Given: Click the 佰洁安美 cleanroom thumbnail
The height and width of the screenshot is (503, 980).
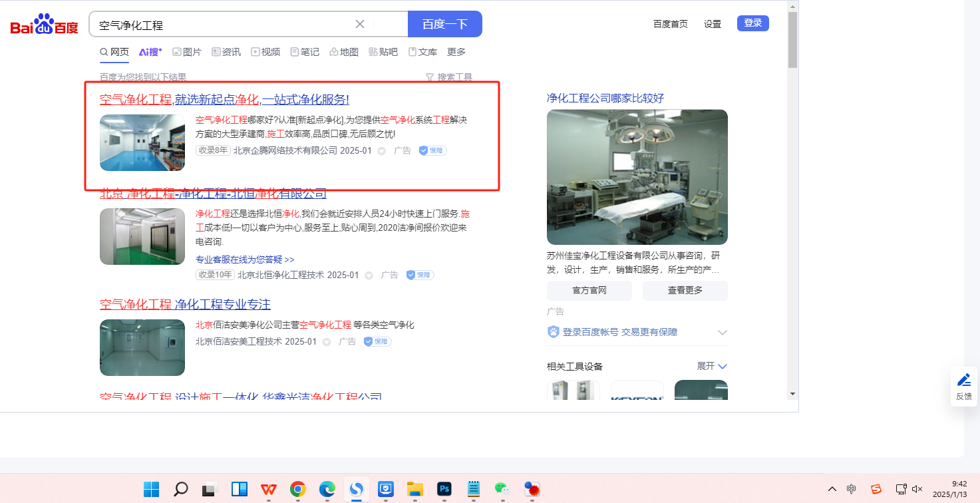Looking at the screenshot, I should (142, 347).
